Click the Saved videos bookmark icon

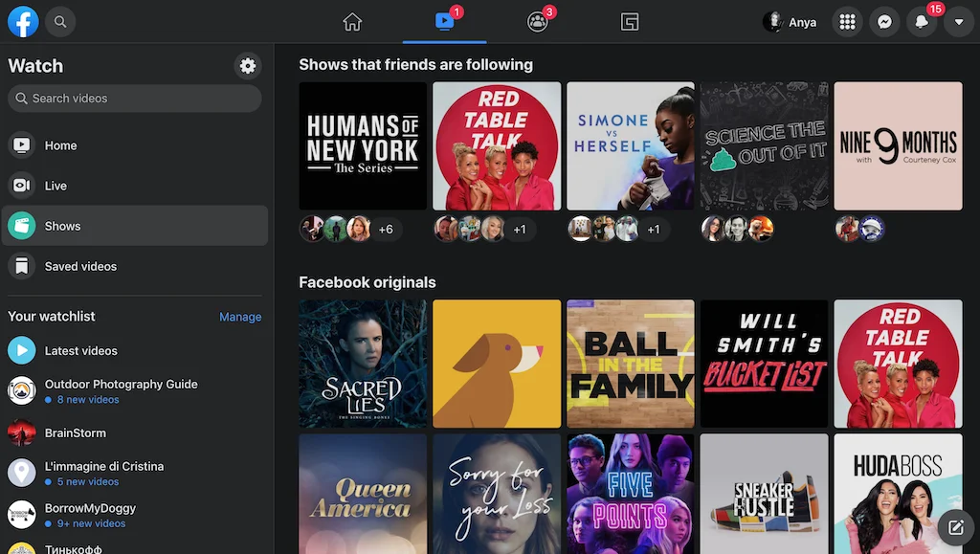click(x=22, y=266)
